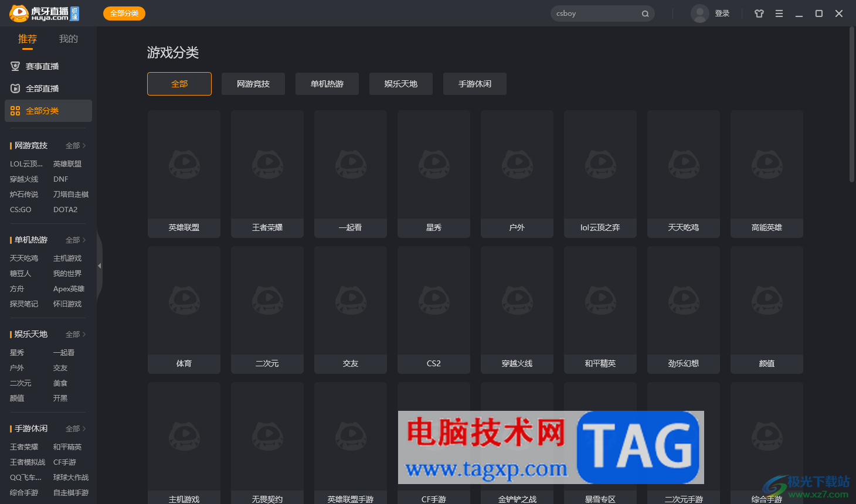
Task: Open the 主机游戏 game card
Action: pyautogui.click(x=184, y=443)
